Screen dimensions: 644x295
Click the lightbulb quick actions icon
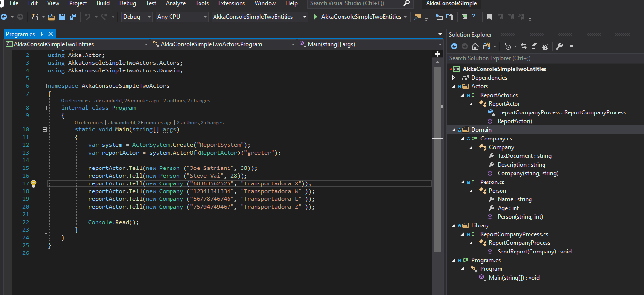34,183
